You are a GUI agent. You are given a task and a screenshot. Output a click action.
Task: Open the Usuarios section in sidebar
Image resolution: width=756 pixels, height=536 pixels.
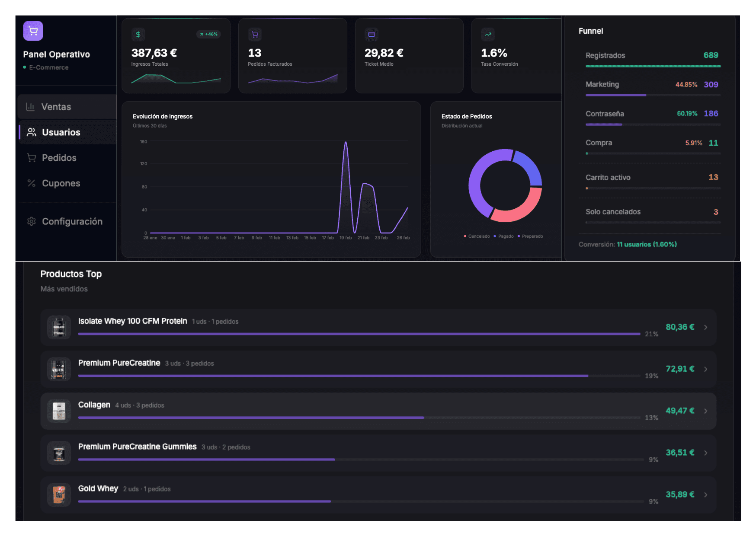[x=61, y=132]
